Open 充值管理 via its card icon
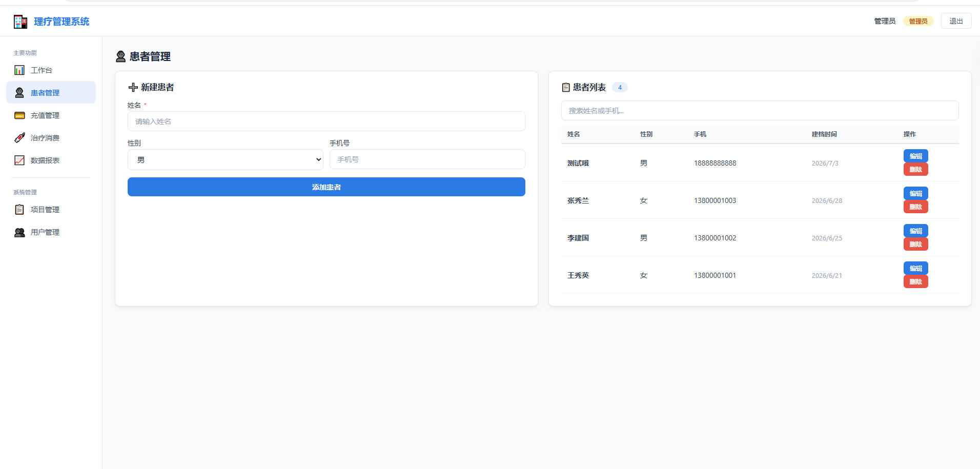The image size is (980, 469). (x=19, y=115)
